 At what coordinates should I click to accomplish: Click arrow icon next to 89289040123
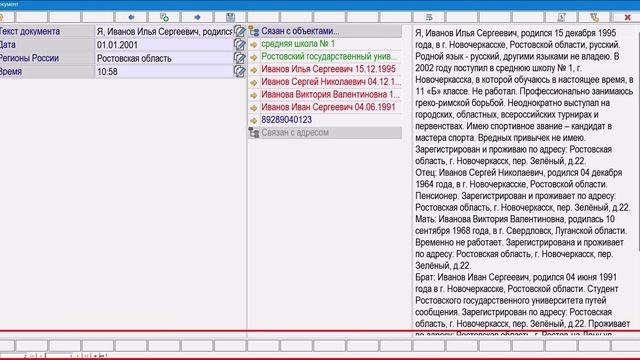pyautogui.click(x=254, y=120)
